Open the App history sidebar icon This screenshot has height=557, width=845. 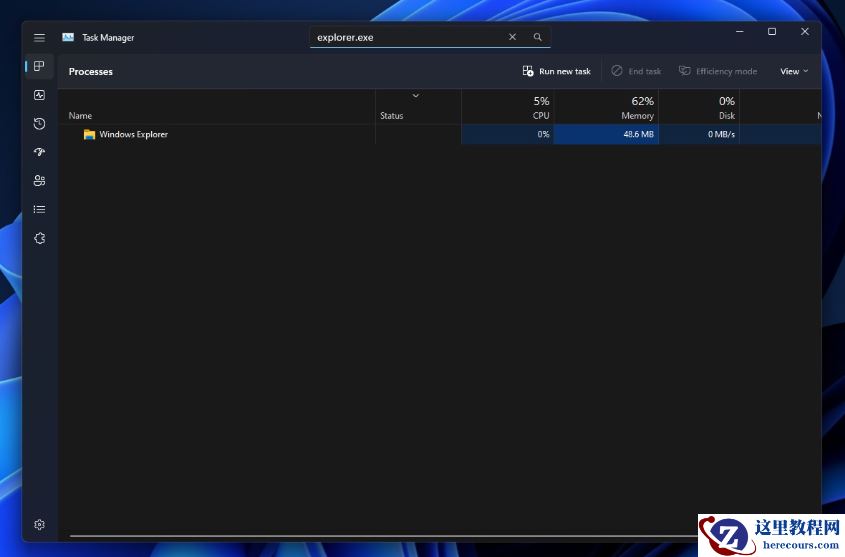(x=39, y=123)
